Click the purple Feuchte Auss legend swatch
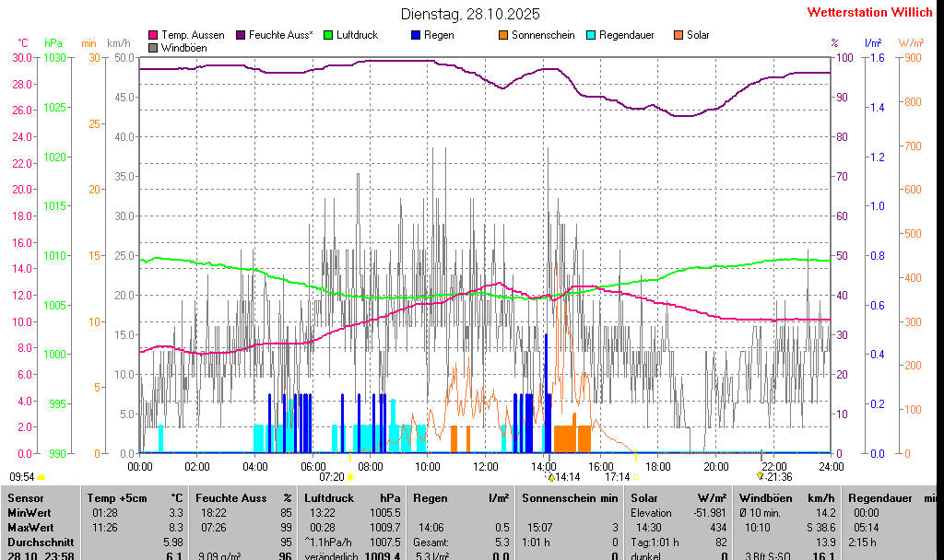944x560 pixels. pos(242,35)
